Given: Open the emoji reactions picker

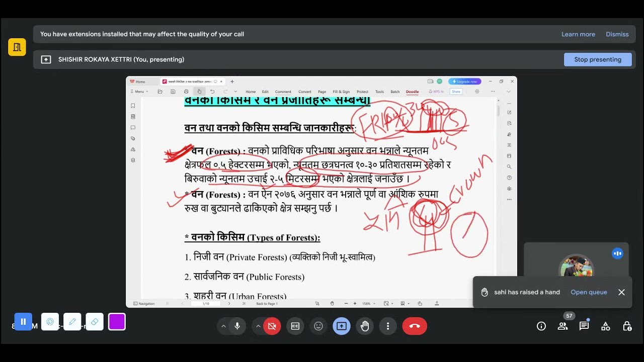Looking at the screenshot, I should (x=318, y=326).
